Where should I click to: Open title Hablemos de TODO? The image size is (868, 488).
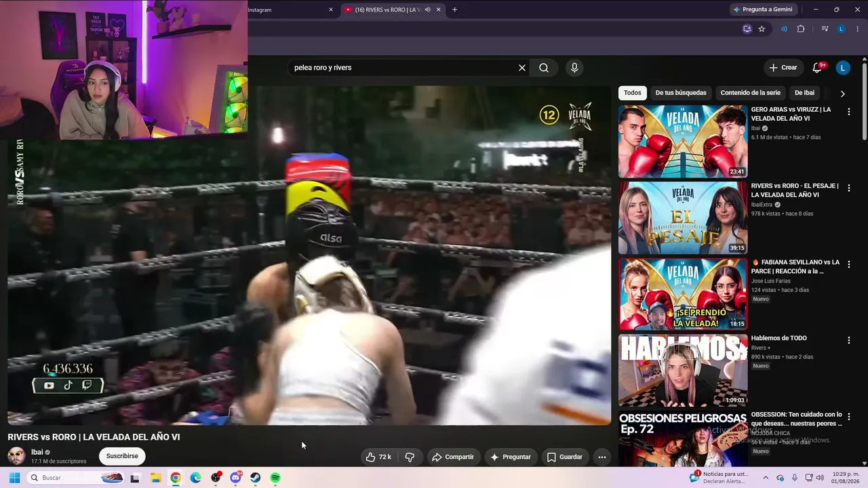(x=779, y=338)
